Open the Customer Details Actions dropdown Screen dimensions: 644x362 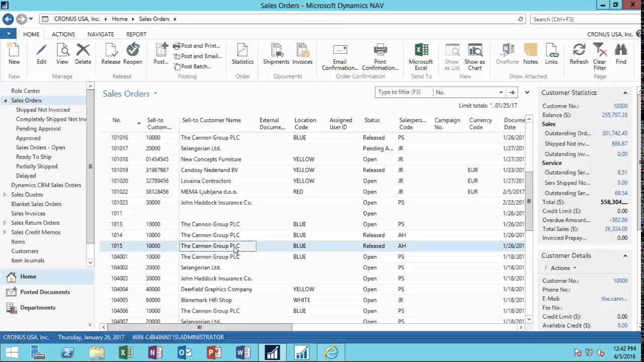coord(563,268)
